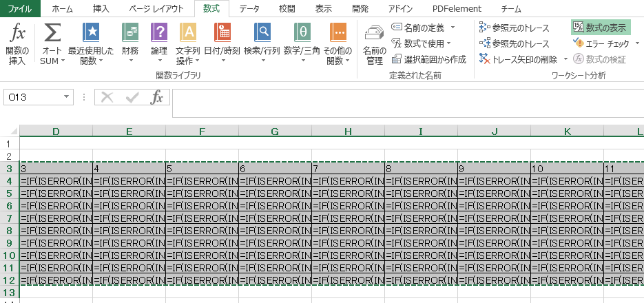
Task: Expand the トレース矢印の削除 dropdown arrow
Action: click(565, 59)
